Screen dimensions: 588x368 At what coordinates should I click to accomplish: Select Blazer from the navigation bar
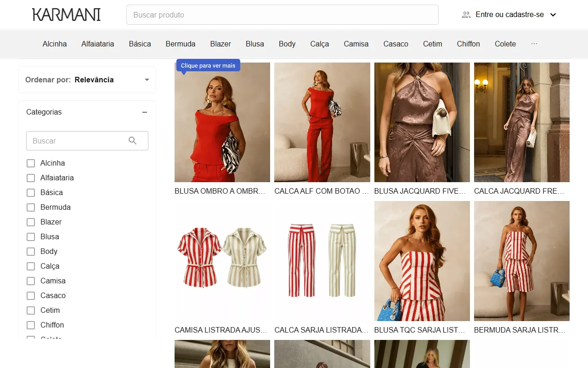[x=220, y=44]
